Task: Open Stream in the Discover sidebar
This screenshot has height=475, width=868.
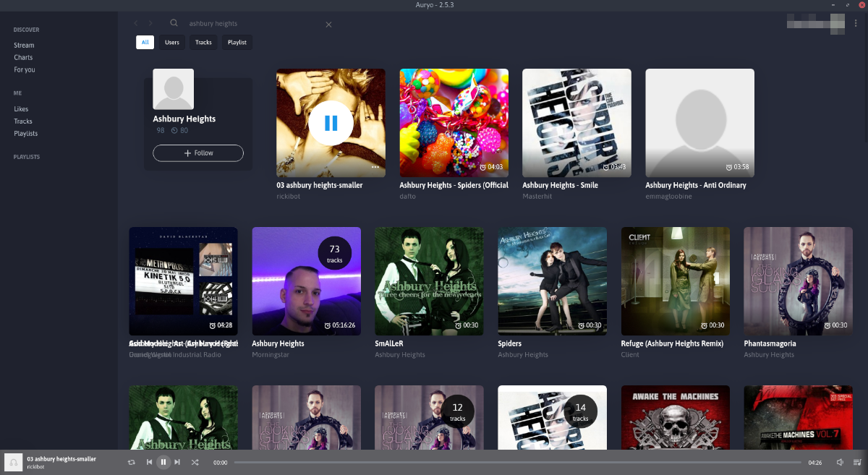Action: [x=24, y=45]
